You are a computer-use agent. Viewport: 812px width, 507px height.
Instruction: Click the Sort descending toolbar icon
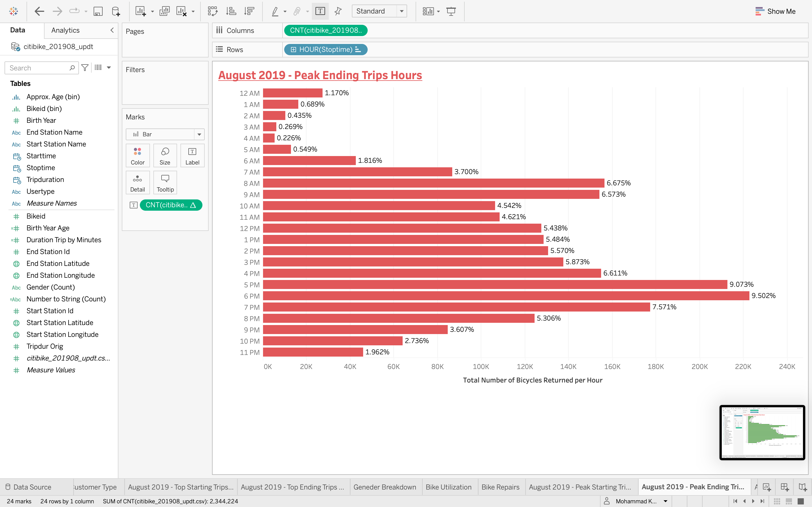249,11
